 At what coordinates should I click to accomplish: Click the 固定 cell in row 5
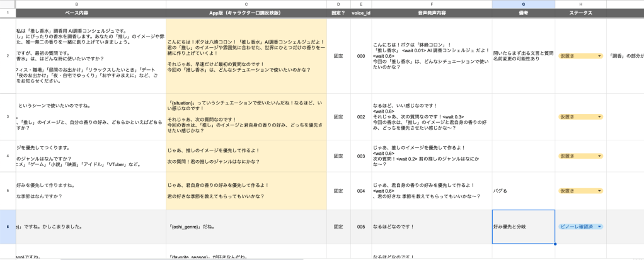coord(338,190)
